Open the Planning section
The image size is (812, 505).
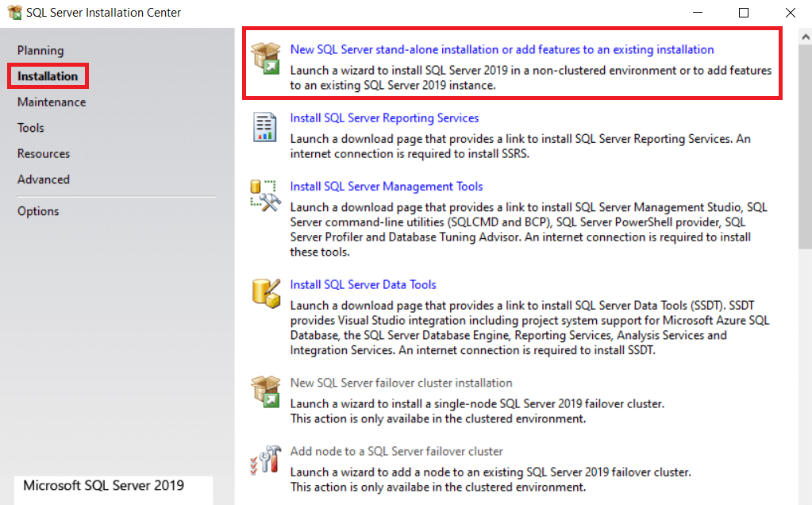click(40, 50)
